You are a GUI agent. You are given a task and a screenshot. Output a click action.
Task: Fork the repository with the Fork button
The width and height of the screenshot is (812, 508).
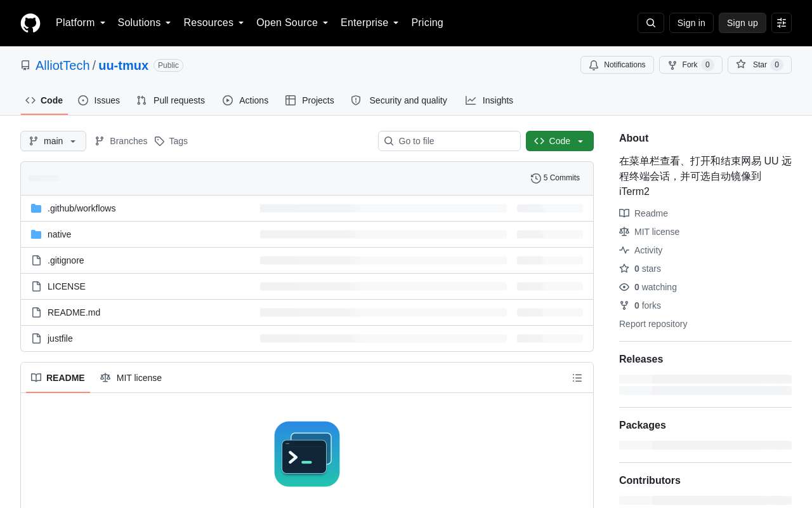coord(691,65)
